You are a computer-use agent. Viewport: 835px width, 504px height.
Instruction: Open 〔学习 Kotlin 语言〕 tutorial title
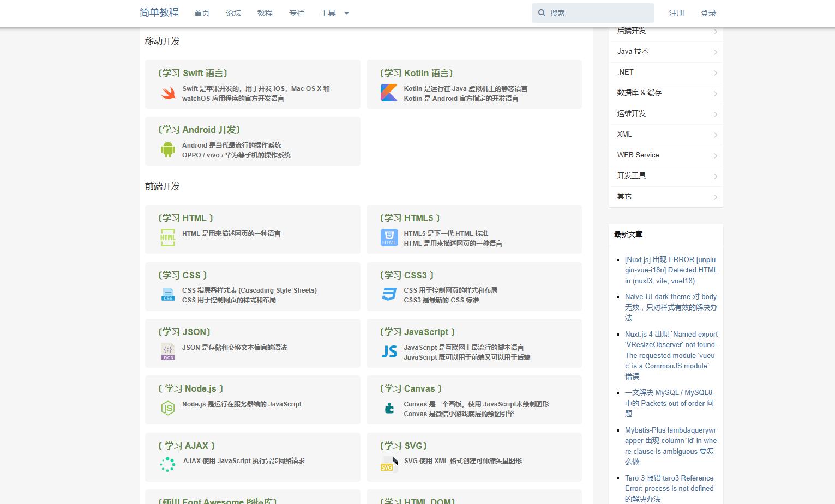coord(416,73)
